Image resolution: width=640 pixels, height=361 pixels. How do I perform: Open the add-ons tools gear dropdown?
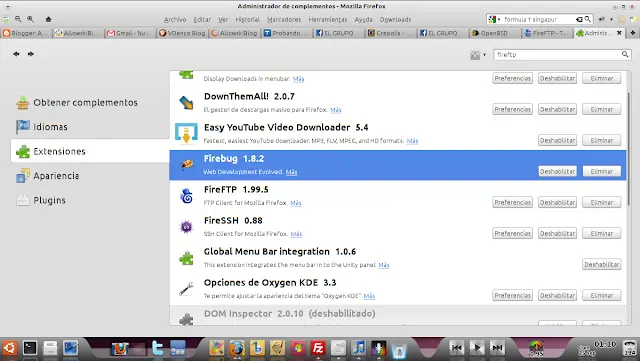(x=478, y=55)
